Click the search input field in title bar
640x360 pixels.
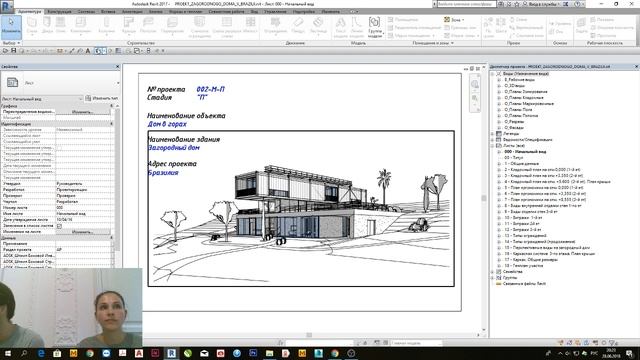click(x=467, y=4)
